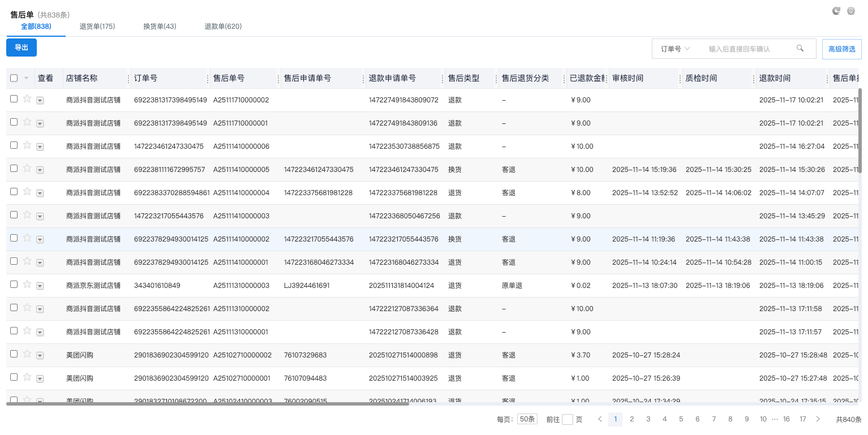Expand the header selection arrow menu
Screen dimensions: 868x435
pyautogui.click(x=26, y=78)
